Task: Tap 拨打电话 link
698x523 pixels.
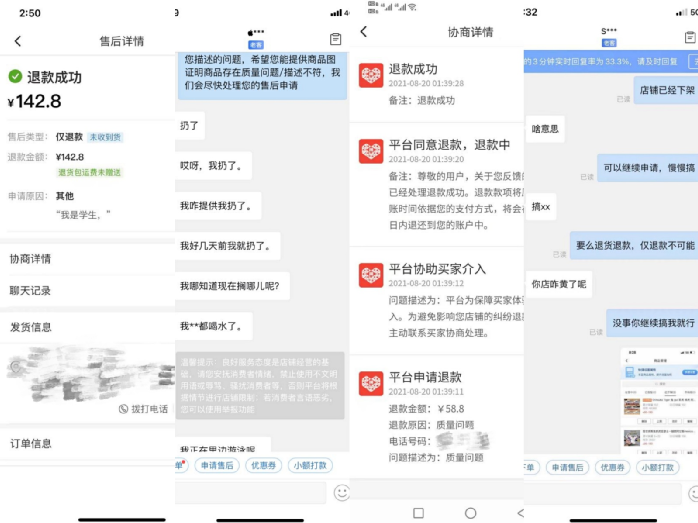Action: tap(143, 409)
